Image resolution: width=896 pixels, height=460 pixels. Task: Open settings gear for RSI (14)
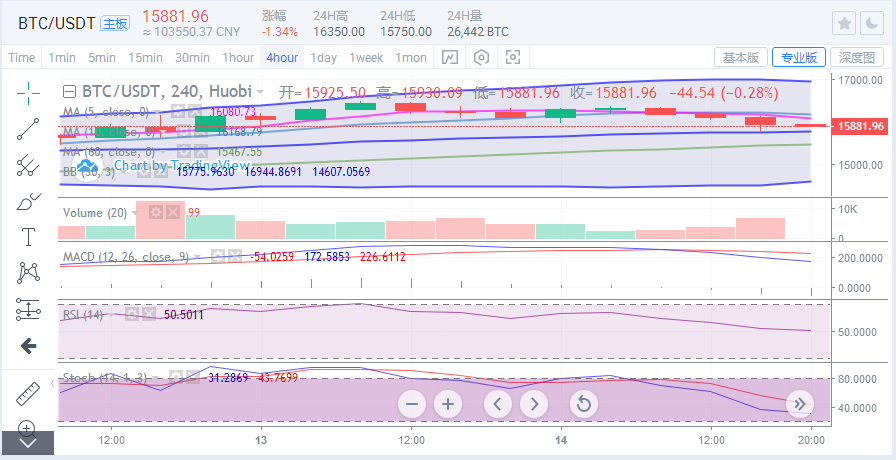coord(132,314)
